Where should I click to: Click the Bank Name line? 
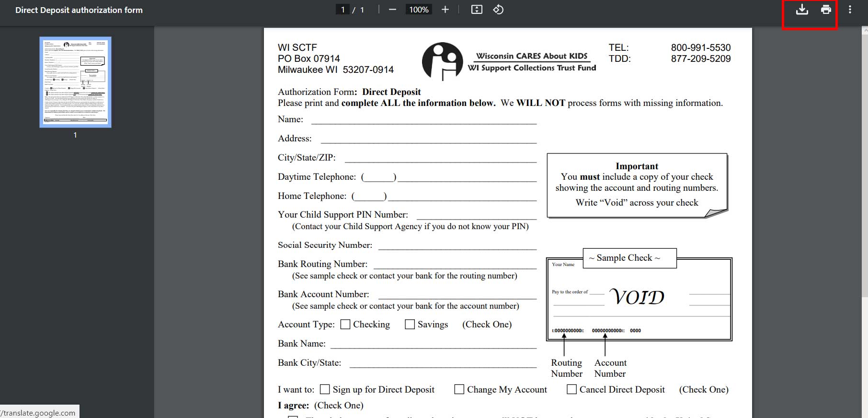point(434,344)
